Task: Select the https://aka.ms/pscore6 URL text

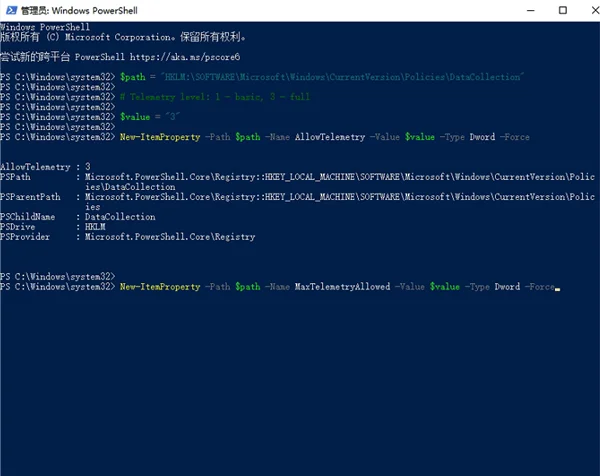Action: pyautogui.click(x=185, y=57)
